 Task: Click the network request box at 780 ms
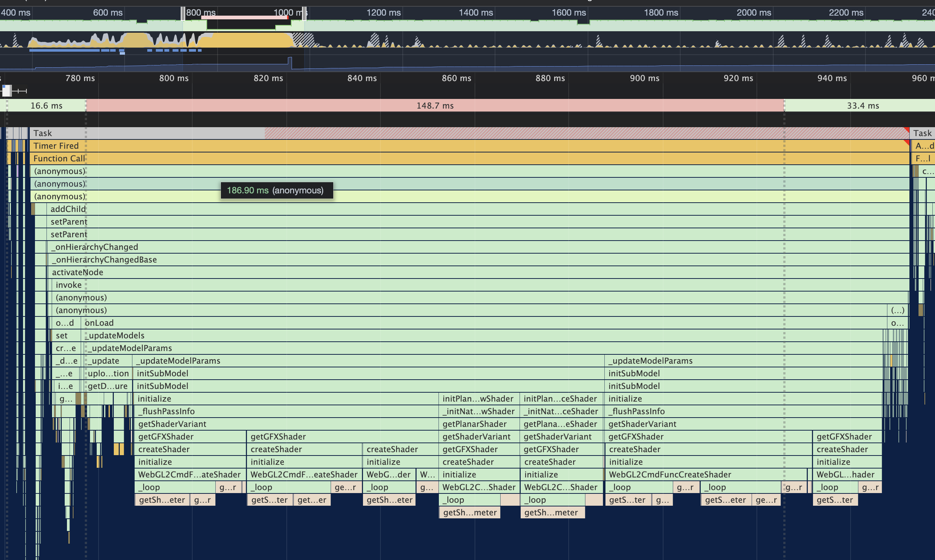[6, 91]
